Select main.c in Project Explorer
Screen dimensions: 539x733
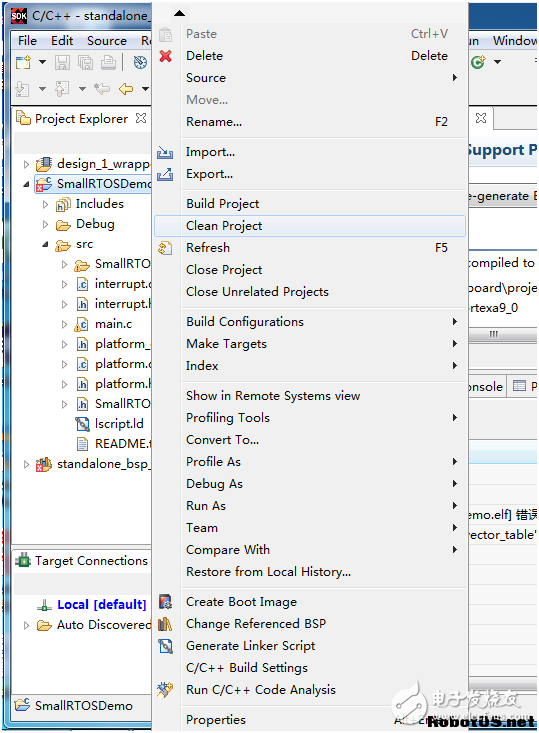coord(113,324)
